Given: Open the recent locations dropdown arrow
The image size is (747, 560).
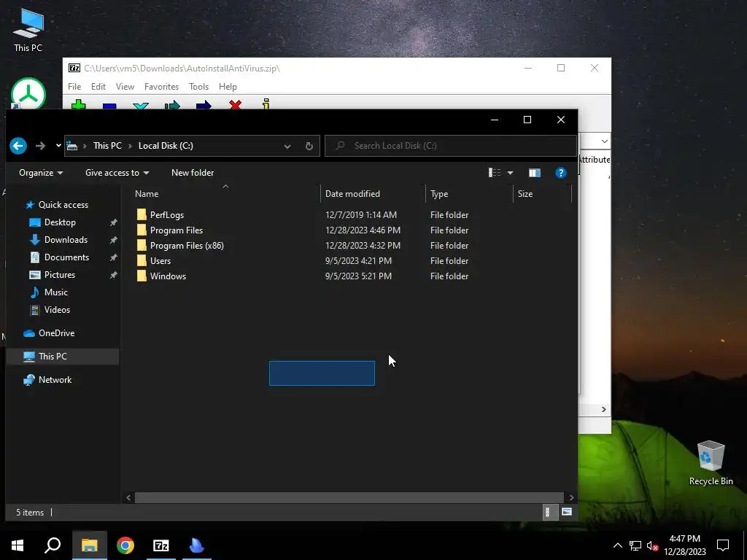Looking at the screenshot, I should [58, 146].
